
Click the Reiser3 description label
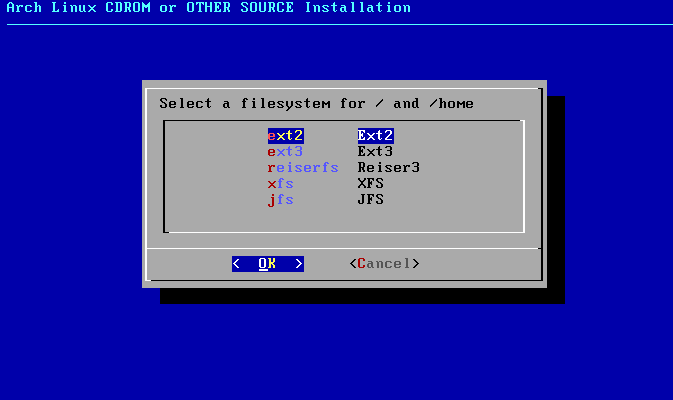(388, 167)
